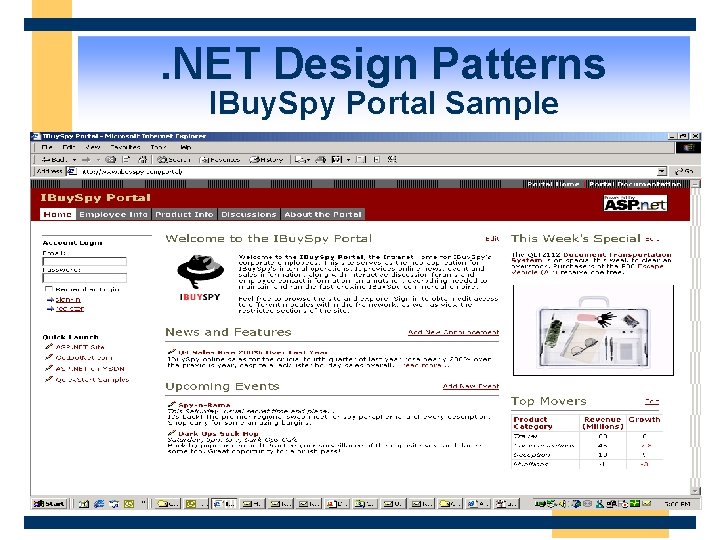The image size is (720, 540).
Task: Click the Add New Announcement link
Action: coord(453,332)
